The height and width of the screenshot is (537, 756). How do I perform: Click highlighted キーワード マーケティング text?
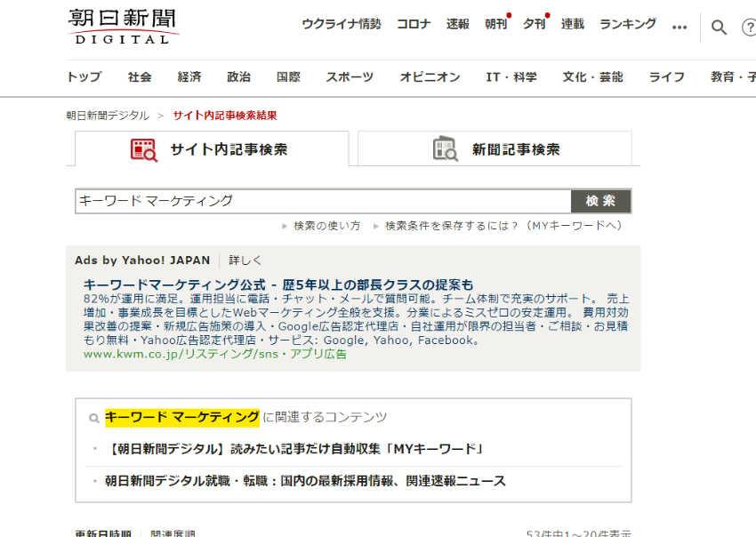point(182,418)
